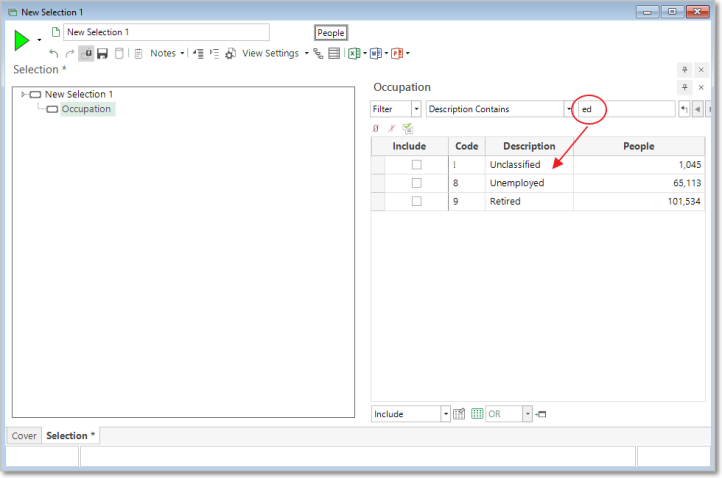
Task: Open the Notes menu in toolbar
Action: (166, 54)
